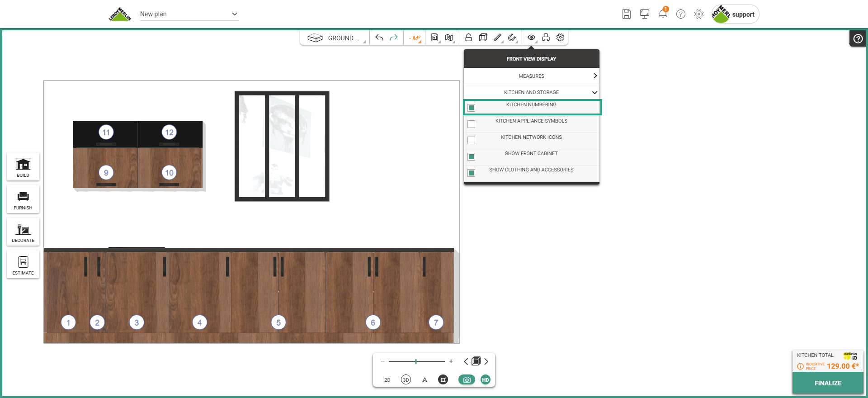Expand the Measures section
The image size is (868, 398).
532,76
